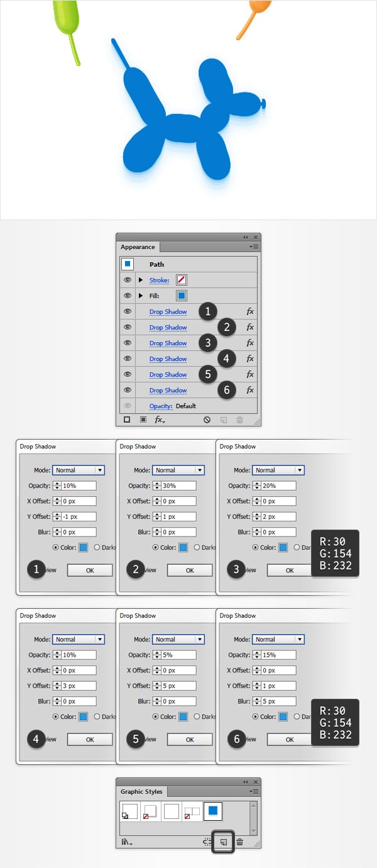The height and width of the screenshot is (868, 377).
Task: Click the Graphic Styles panel scrollbar
Action: [x=254, y=818]
